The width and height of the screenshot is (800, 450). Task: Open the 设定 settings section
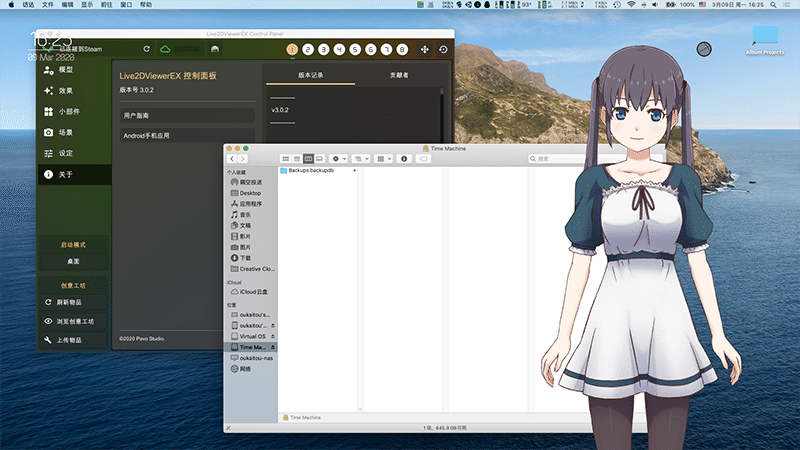pyautogui.click(x=74, y=154)
